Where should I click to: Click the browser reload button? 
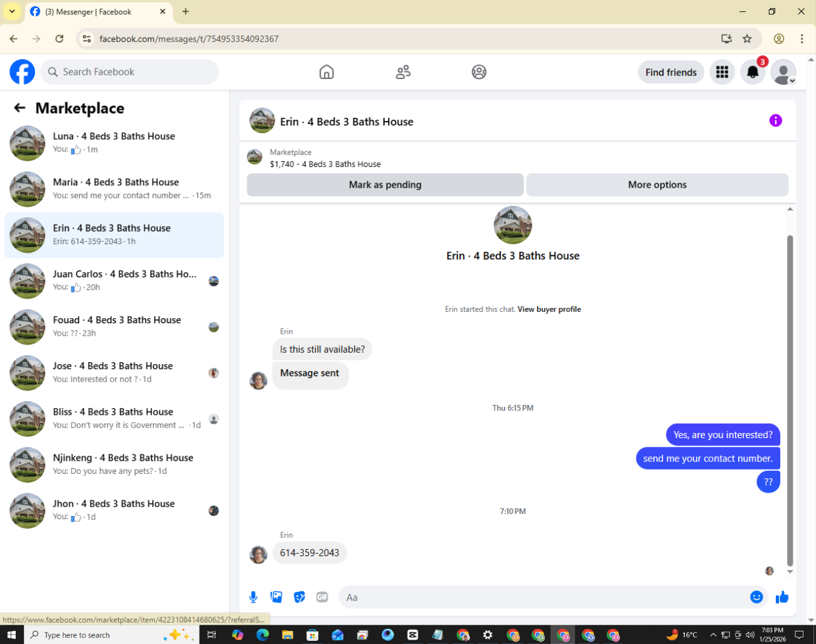pyautogui.click(x=59, y=39)
